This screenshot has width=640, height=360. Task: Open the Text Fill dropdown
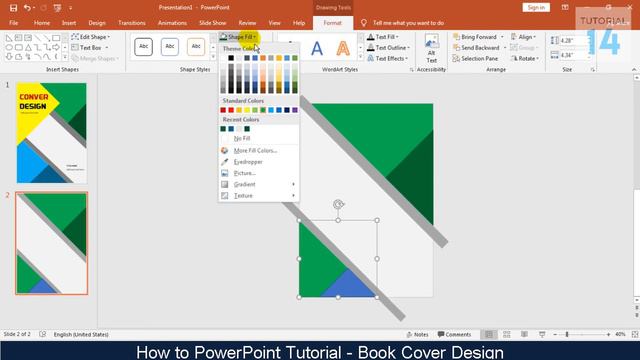(x=382, y=37)
